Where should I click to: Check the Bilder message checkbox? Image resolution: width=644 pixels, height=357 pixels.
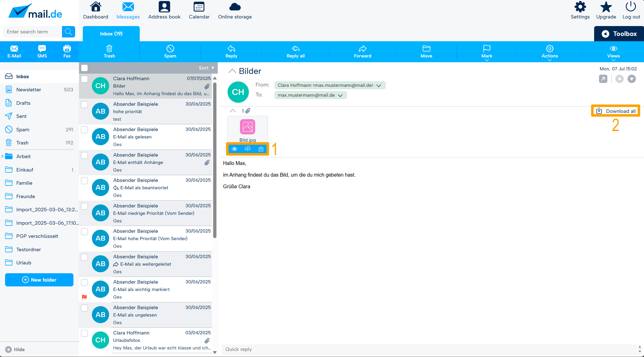pos(84,79)
